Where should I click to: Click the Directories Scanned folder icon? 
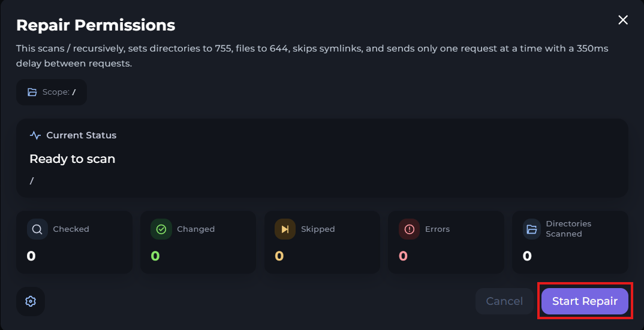tap(532, 229)
